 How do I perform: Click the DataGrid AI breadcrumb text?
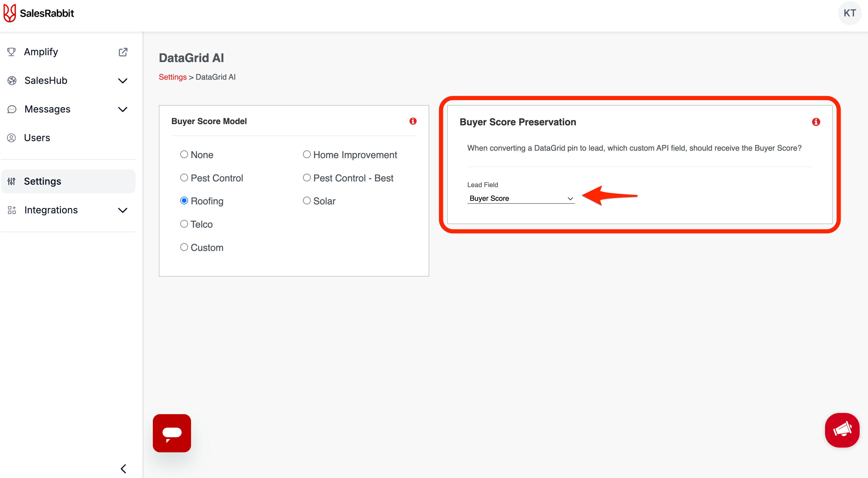click(x=216, y=77)
